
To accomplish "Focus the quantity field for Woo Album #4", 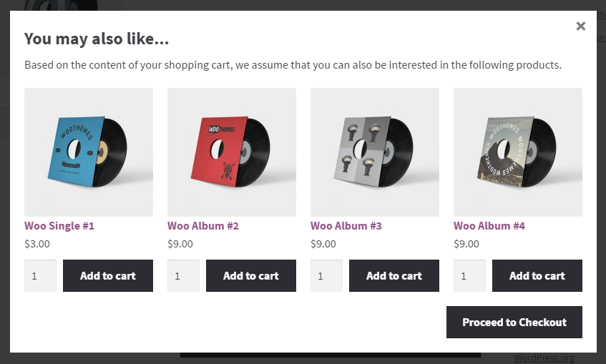I will 469,275.
